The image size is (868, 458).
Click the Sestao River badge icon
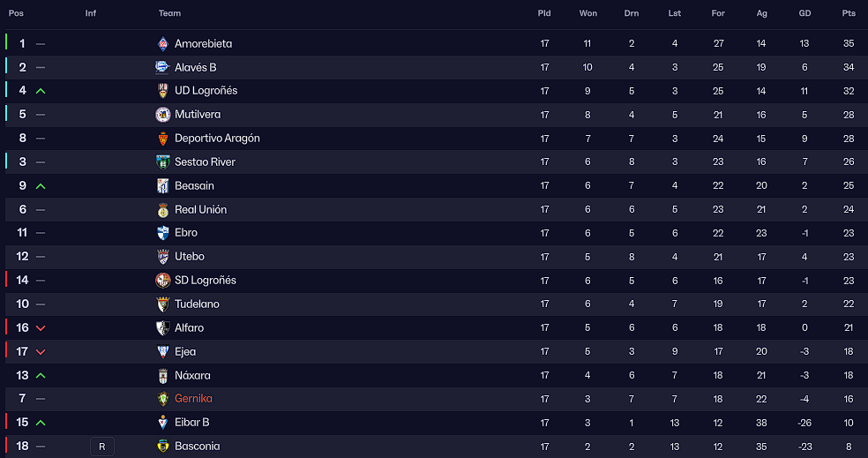coord(162,162)
